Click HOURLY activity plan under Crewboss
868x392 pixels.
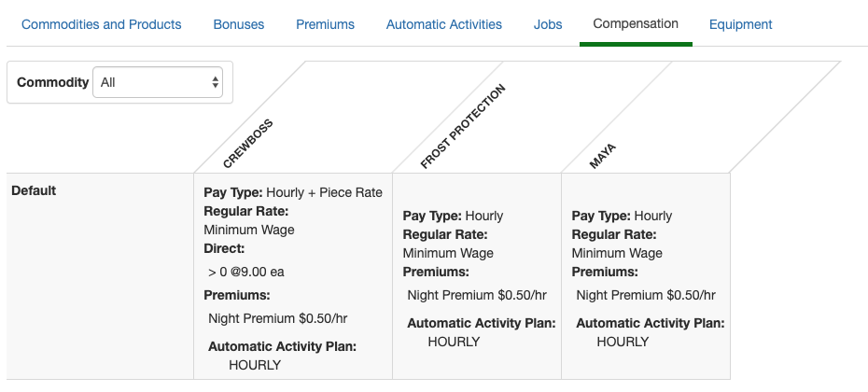(255, 365)
